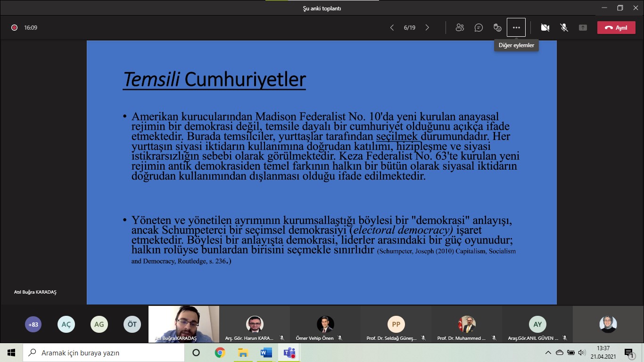The width and height of the screenshot is (644, 362).
Task: Click the Windows search box
Action: coord(104,353)
